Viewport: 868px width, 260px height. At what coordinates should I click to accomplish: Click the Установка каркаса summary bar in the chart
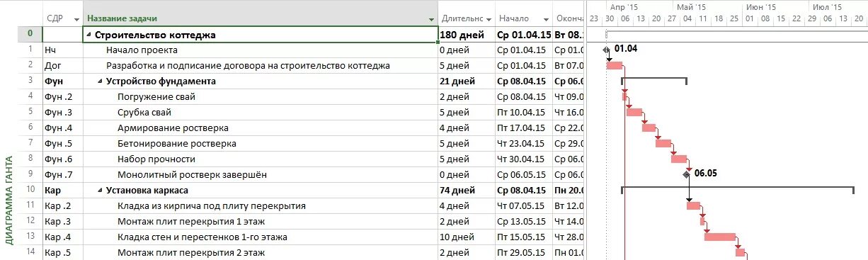738,188
